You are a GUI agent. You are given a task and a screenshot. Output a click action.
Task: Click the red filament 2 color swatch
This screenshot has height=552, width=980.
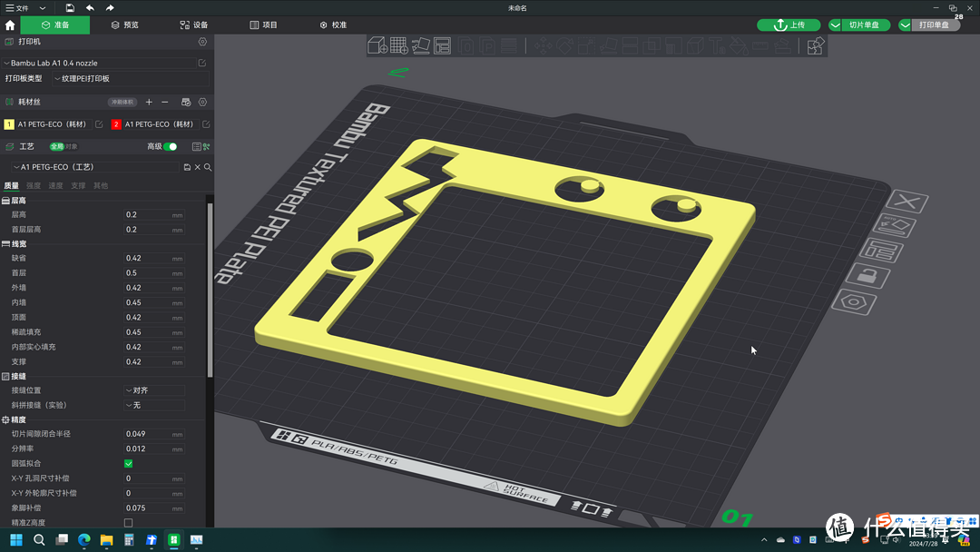click(x=115, y=124)
